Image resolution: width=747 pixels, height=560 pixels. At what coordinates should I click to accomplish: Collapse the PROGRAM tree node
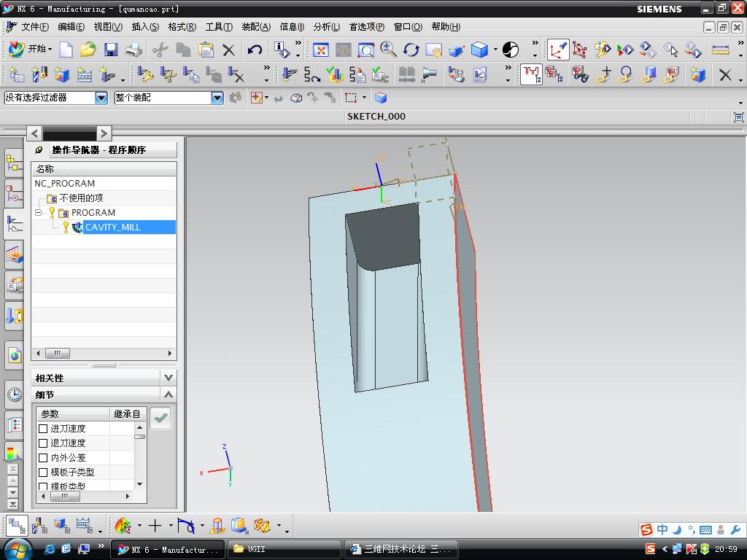pos(38,213)
